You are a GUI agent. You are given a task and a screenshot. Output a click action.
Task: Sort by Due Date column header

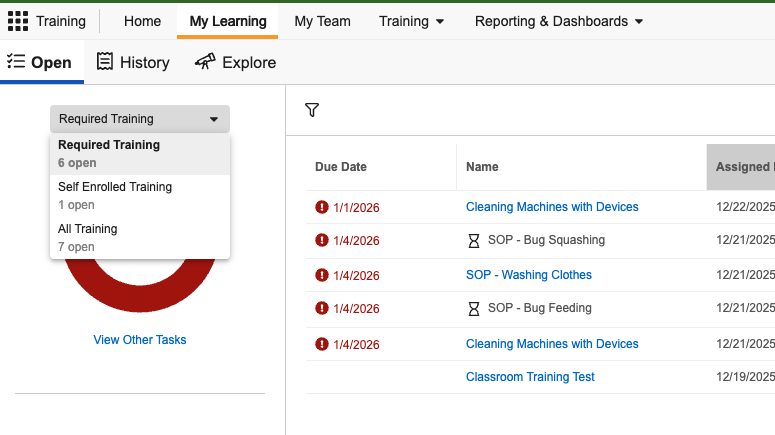(341, 167)
